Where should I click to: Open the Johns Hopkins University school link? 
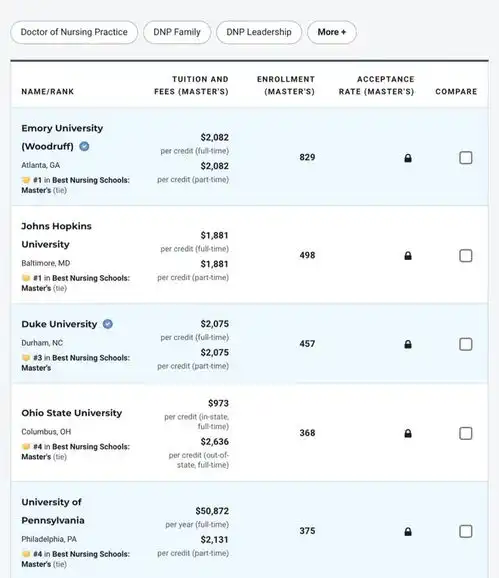click(56, 235)
